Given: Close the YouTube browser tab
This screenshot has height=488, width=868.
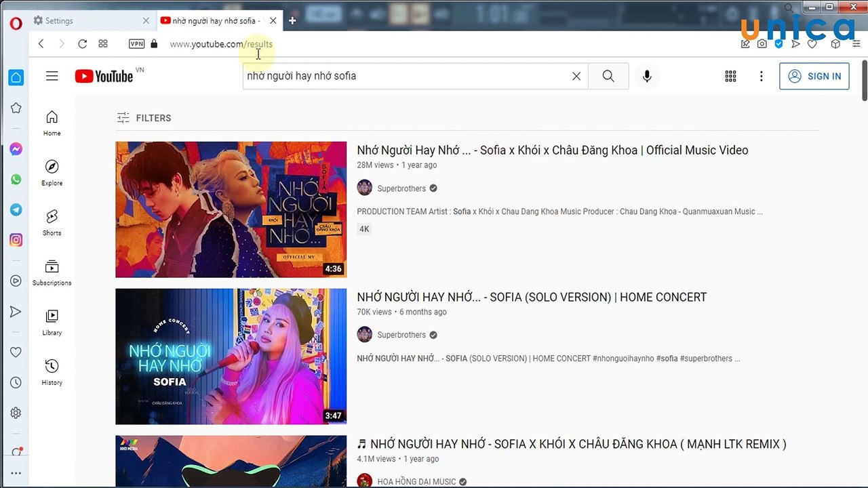Looking at the screenshot, I should point(273,21).
